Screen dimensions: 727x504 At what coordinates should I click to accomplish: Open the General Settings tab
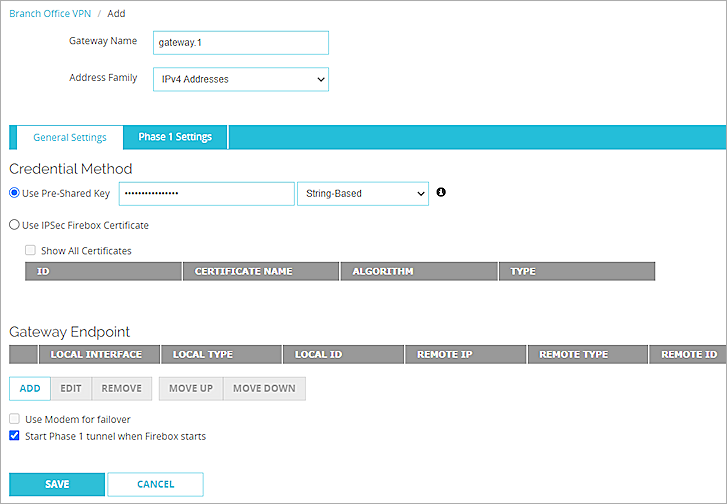pyautogui.click(x=69, y=137)
